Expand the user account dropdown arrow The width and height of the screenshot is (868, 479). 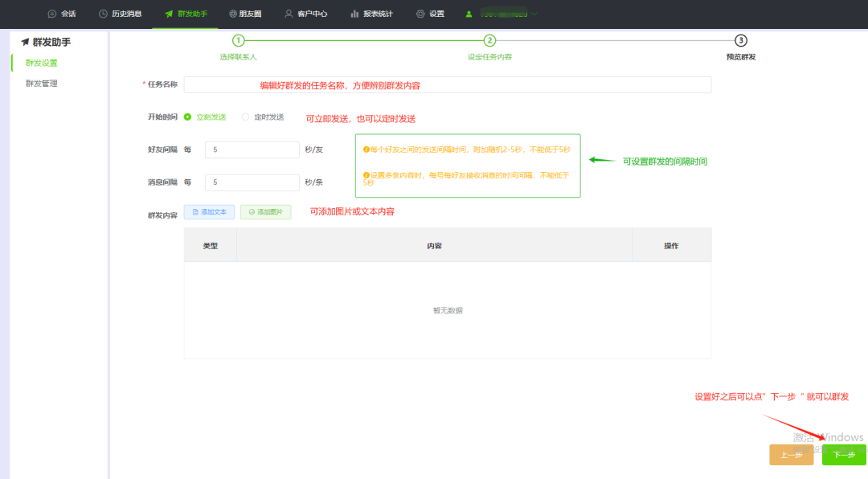[534, 14]
